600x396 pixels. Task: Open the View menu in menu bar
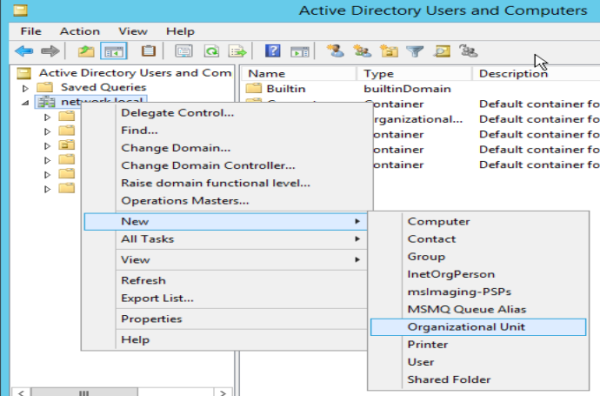pos(133,31)
